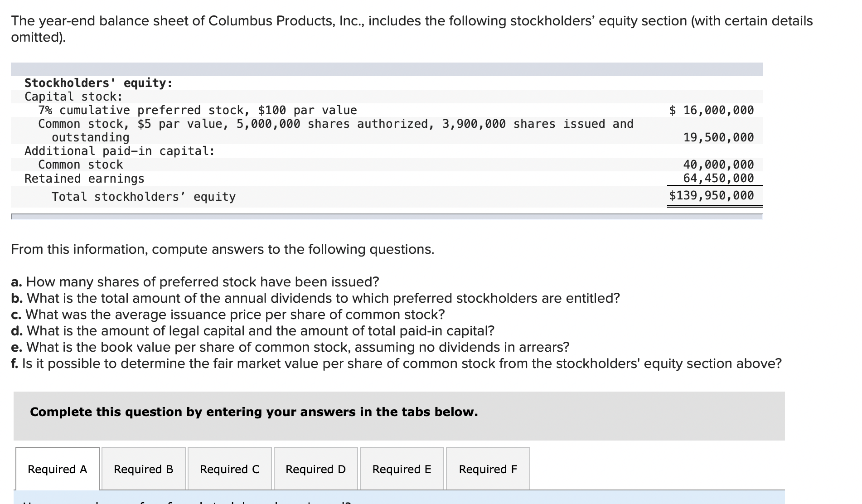Click the Retained earnings row label
Viewport: 862px width, 504px height.
click(84, 179)
